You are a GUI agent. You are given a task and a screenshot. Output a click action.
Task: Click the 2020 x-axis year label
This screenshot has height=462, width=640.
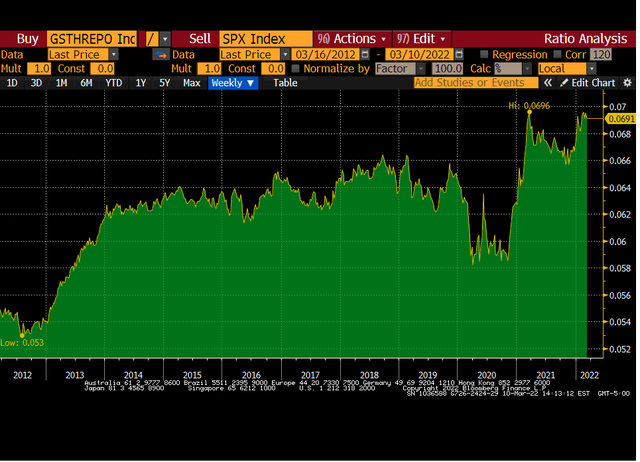[x=487, y=375]
